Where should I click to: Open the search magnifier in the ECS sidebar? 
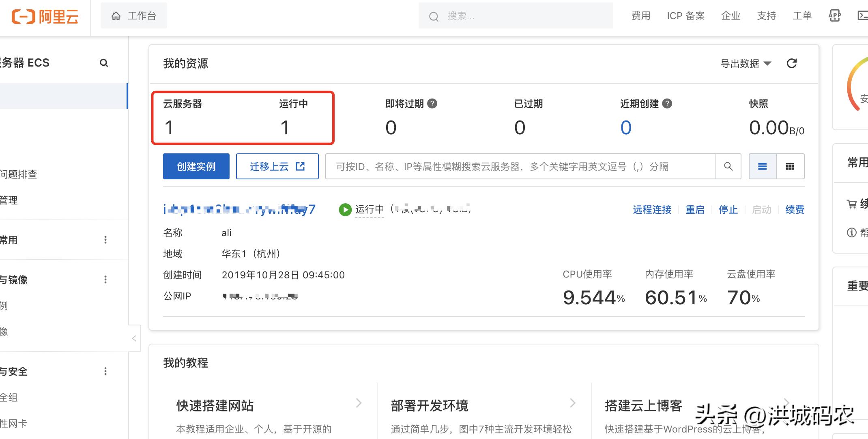pyautogui.click(x=104, y=62)
